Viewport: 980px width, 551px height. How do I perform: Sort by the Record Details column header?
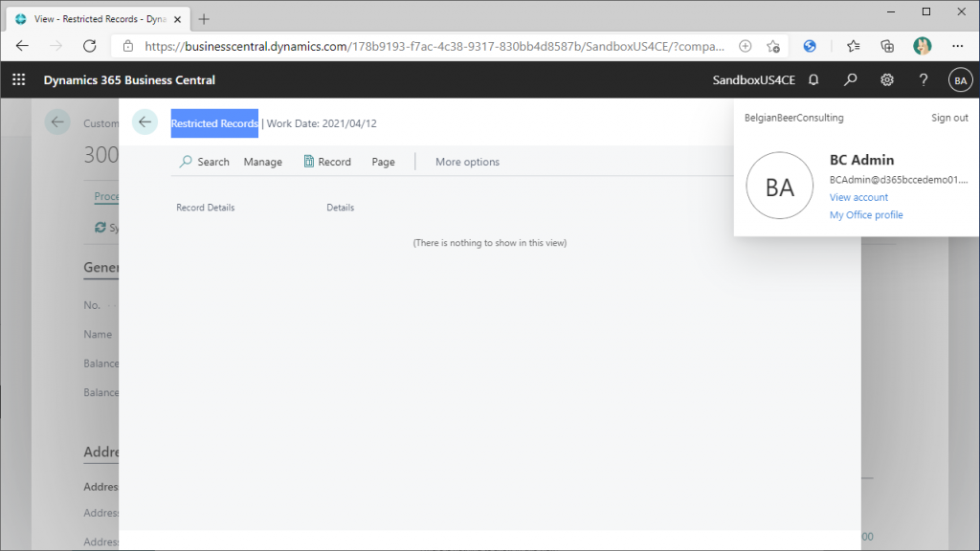coord(206,208)
